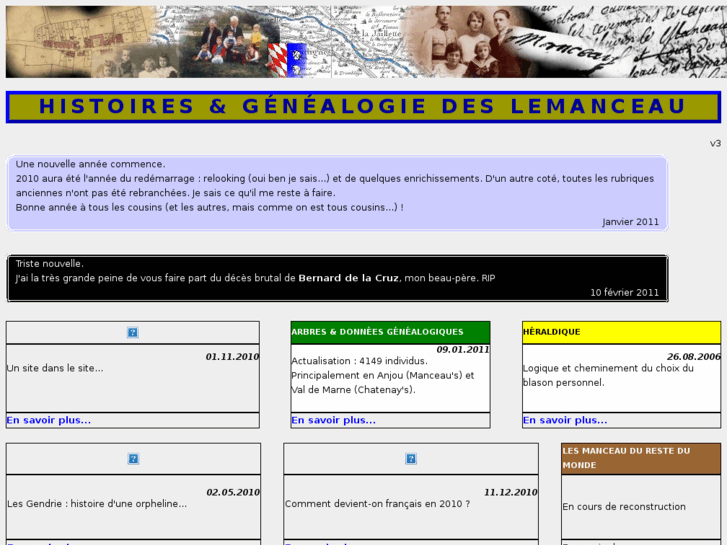Click the blue heraldic shield in the banner
727x545 pixels.
coord(297,60)
